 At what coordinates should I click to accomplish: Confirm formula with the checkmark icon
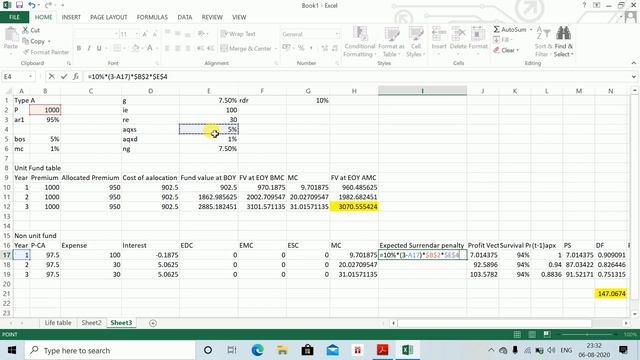[x=64, y=76]
